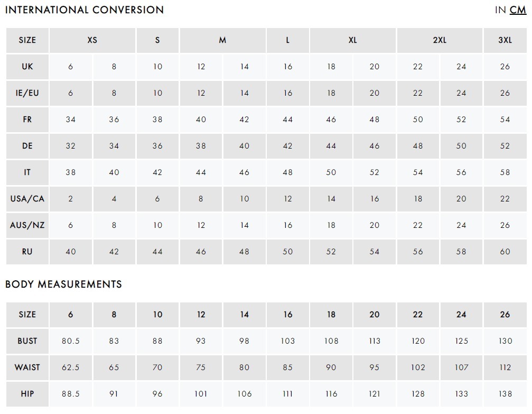
Task: Click the HIP row label
Action: pos(27,394)
